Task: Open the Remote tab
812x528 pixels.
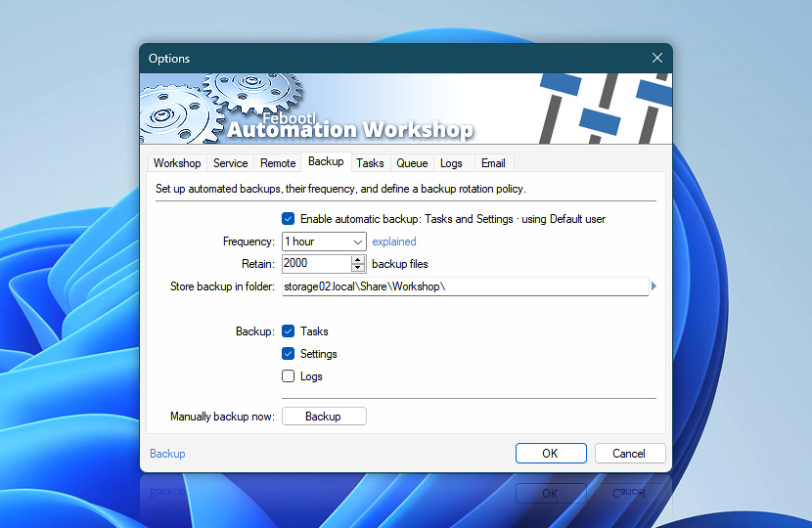Action: point(278,163)
